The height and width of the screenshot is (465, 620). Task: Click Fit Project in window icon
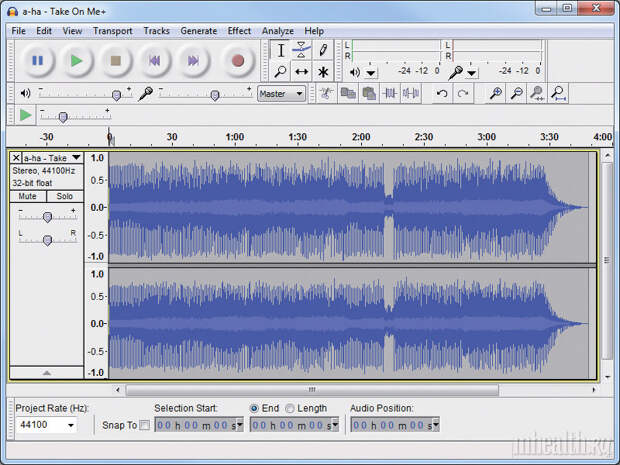[558, 93]
